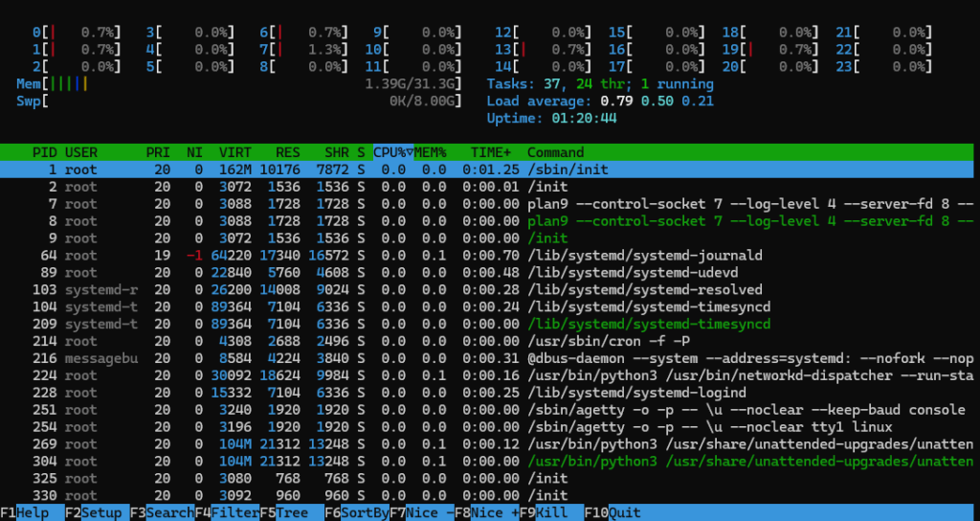Select the green PID 209 systemd-timesyncd row
980x521 pixels.
(x=487, y=324)
